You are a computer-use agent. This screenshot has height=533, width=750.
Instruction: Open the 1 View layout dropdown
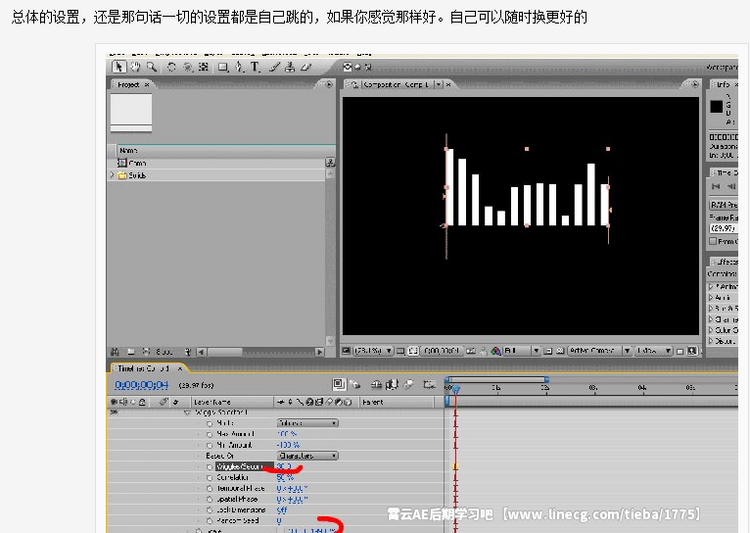pyautogui.click(x=653, y=351)
